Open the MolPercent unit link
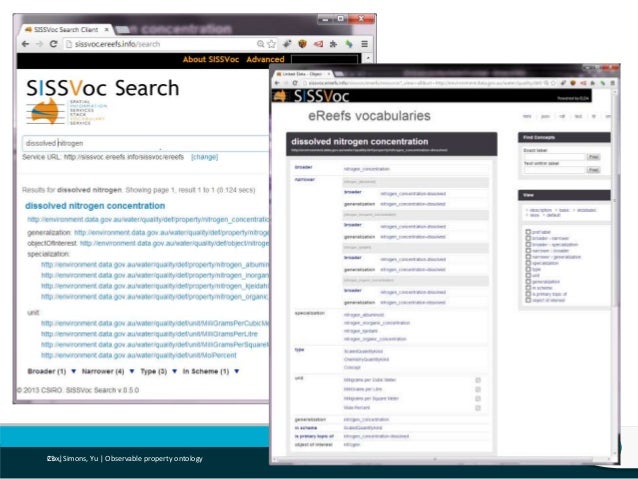Image resolution: width=638 pixels, height=479 pixels. [139, 355]
